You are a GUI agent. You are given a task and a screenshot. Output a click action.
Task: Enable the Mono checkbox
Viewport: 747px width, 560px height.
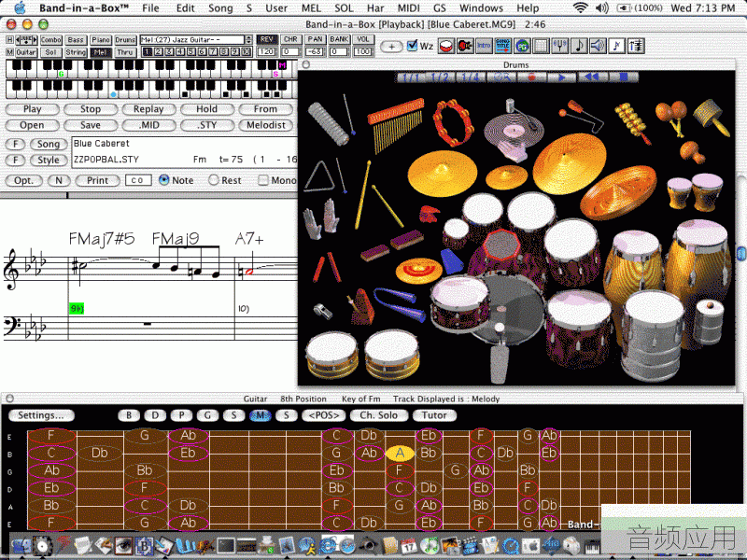click(262, 180)
